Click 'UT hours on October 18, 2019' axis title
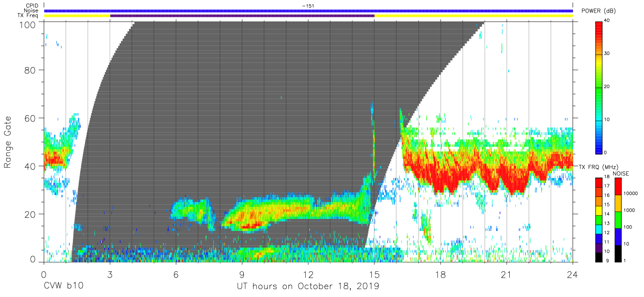Screen dimensions: 644x297 308,287
